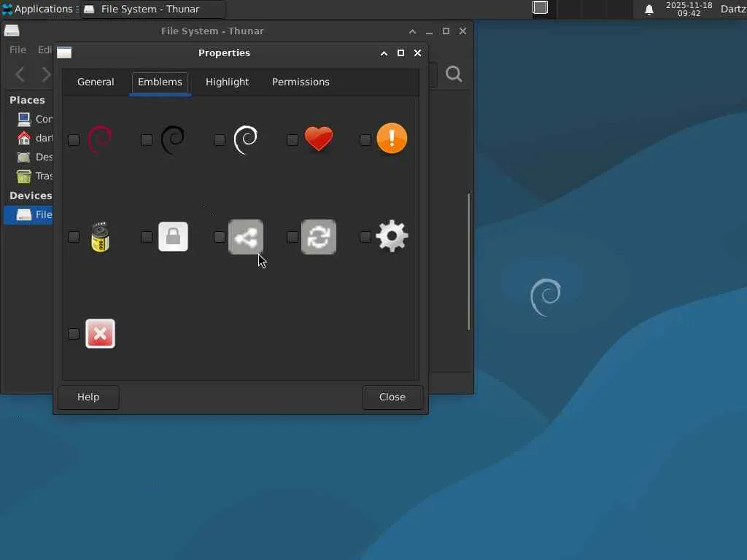Open Desktop in Places sidebar

tap(28, 157)
